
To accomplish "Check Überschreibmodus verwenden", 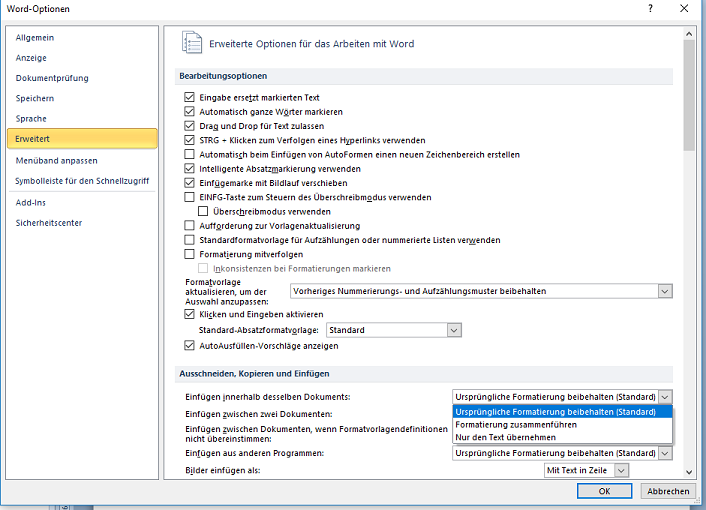I will 204,212.
